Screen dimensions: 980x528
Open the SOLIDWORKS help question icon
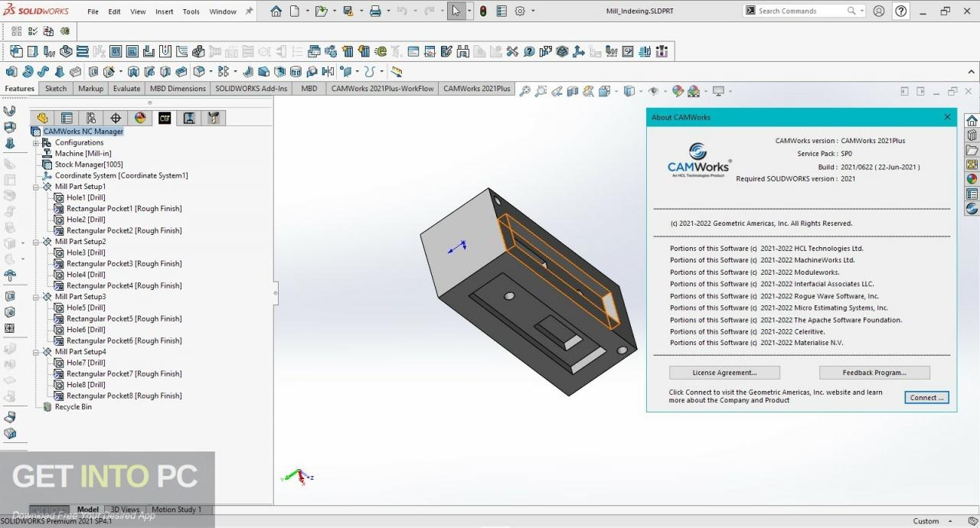click(x=901, y=11)
